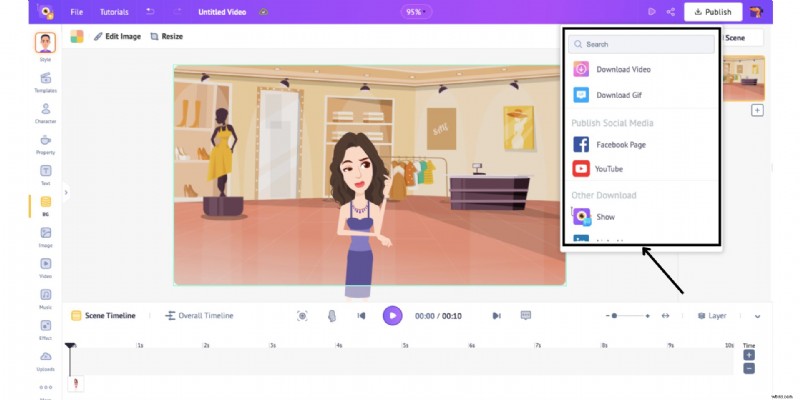The image size is (800, 400).
Task: Expand the left library panel arrow
Action: click(66, 193)
